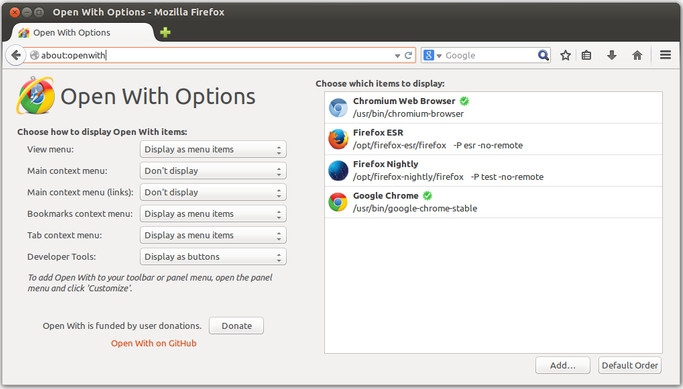Screen dimensions: 683x389
Task: Open Bookmarks context menu dropdown
Action: point(213,214)
